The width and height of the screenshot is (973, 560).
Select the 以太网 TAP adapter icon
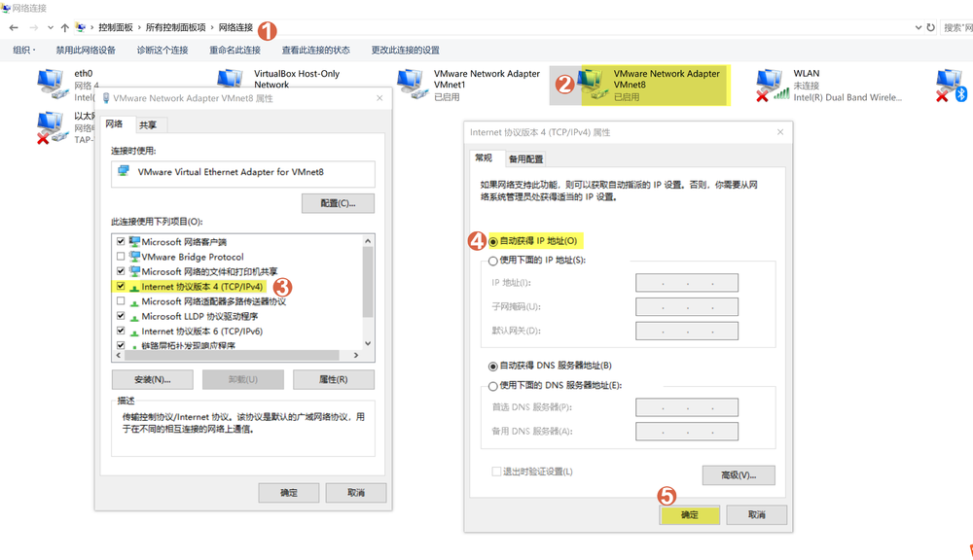[53, 127]
